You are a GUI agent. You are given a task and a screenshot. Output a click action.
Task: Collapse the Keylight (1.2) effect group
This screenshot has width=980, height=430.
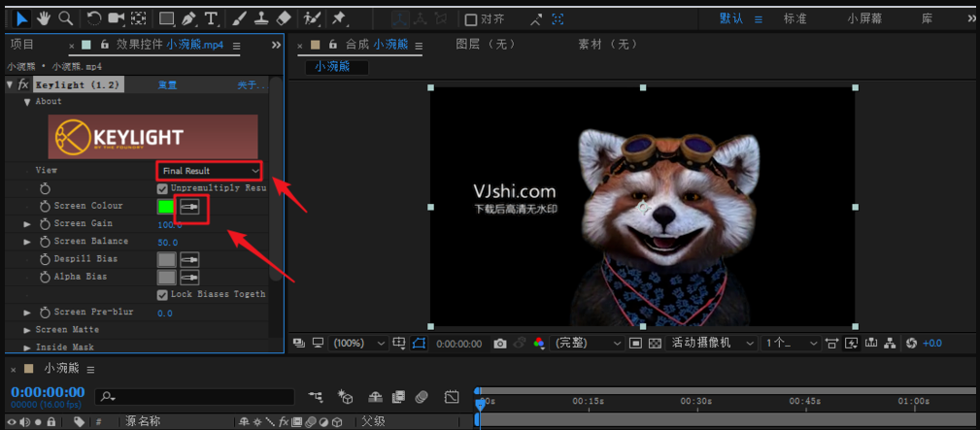[10, 85]
